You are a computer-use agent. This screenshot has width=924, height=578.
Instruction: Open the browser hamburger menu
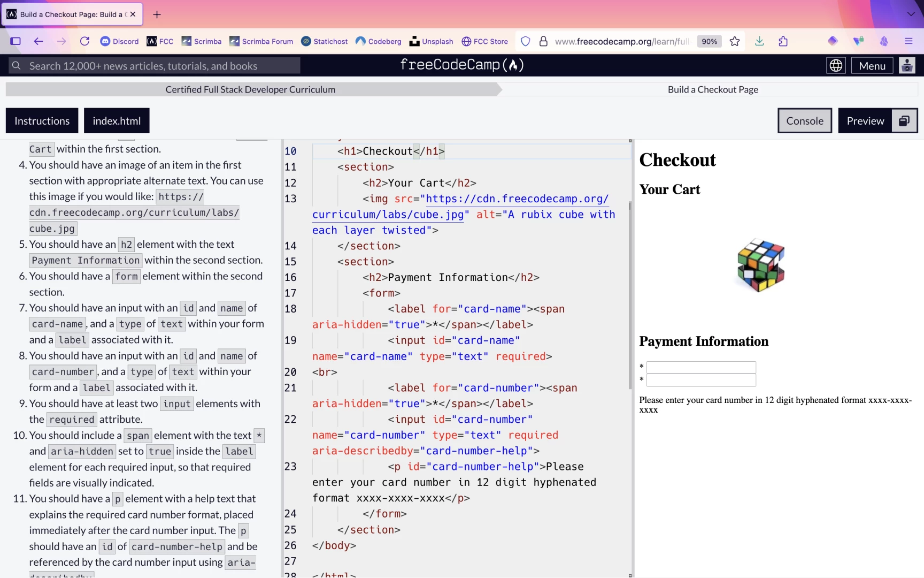click(x=908, y=41)
